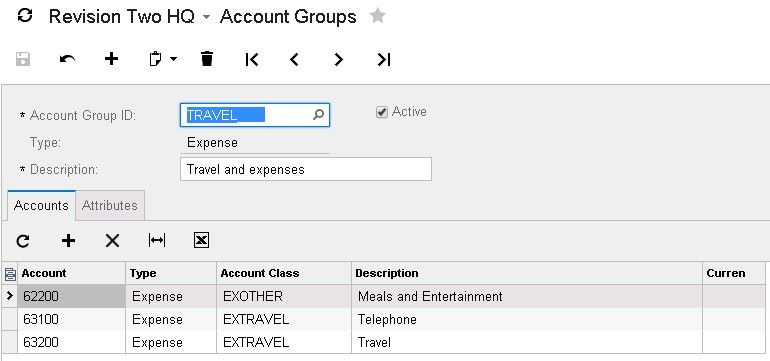Click the Fit to Screen columns icon
770x361 pixels.
pos(157,240)
